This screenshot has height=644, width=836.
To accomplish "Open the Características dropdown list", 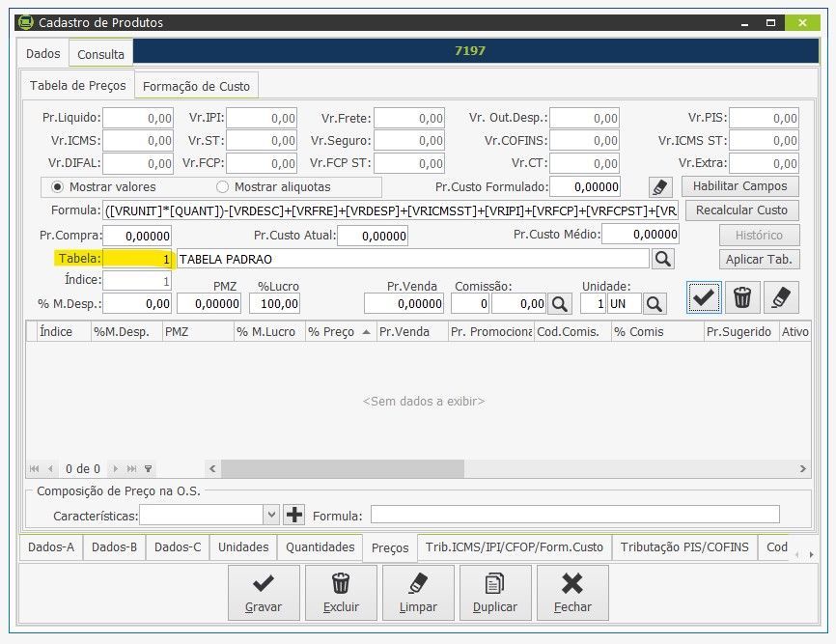I will 271,515.
